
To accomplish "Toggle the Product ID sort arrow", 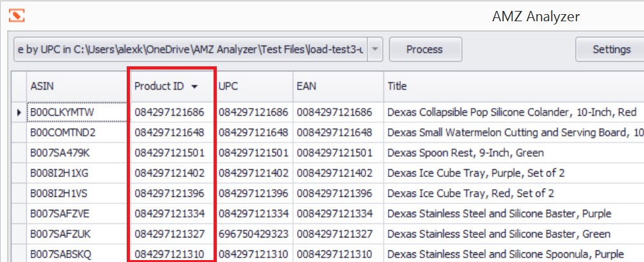I will coord(194,87).
